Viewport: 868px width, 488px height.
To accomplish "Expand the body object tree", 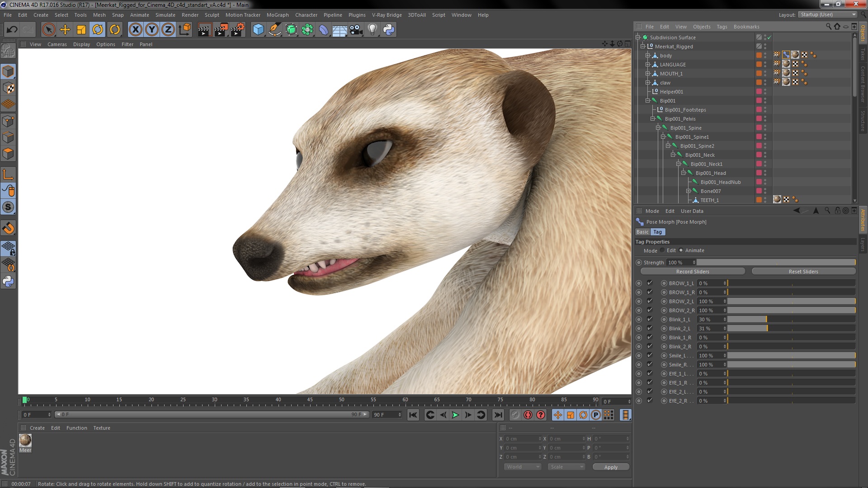I will pos(647,55).
